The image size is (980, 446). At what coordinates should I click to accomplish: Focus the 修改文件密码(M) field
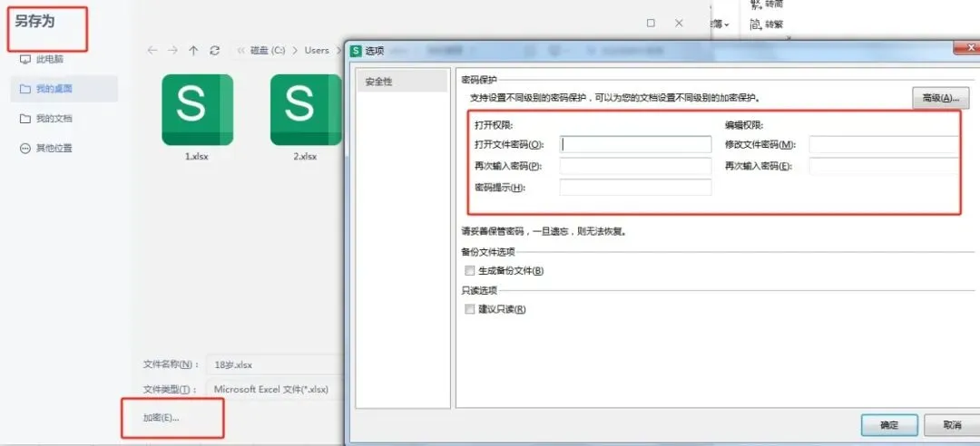pyautogui.click(x=884, y=144)
